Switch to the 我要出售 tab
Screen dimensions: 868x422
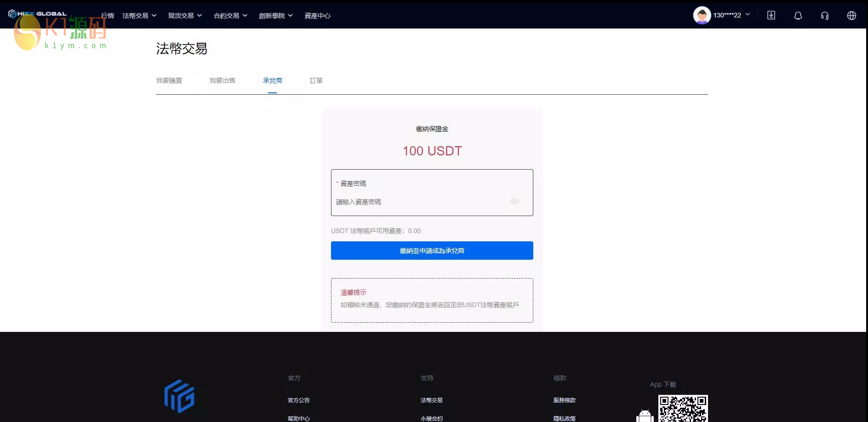223,80
